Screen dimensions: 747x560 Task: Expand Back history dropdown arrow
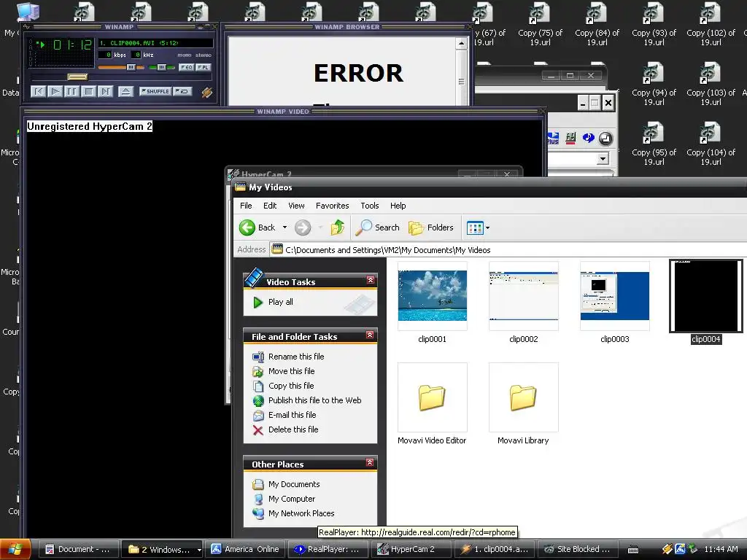[x=285, y=227]
